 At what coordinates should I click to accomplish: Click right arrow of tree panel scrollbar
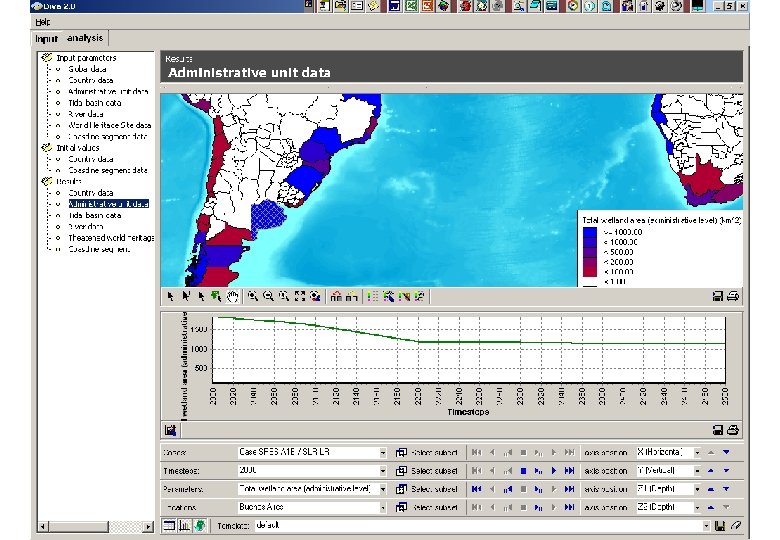pos(148,526)
